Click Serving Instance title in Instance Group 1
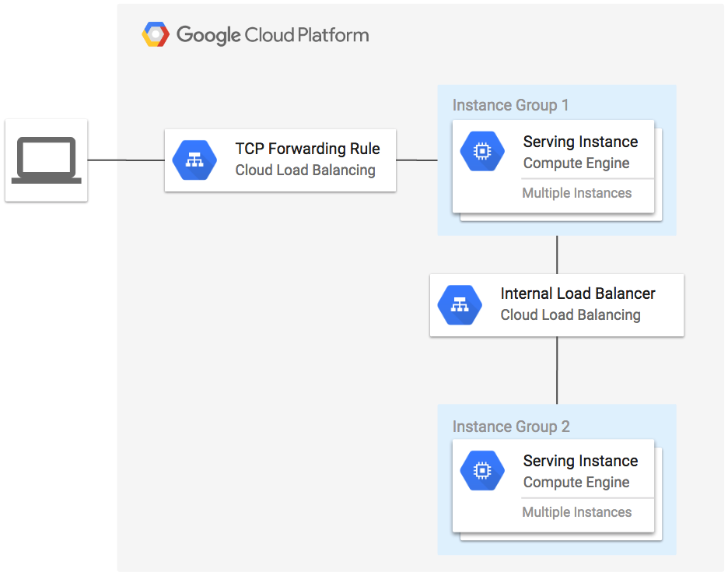The height and width of the screenshot is (576, 728). point(580,142)
